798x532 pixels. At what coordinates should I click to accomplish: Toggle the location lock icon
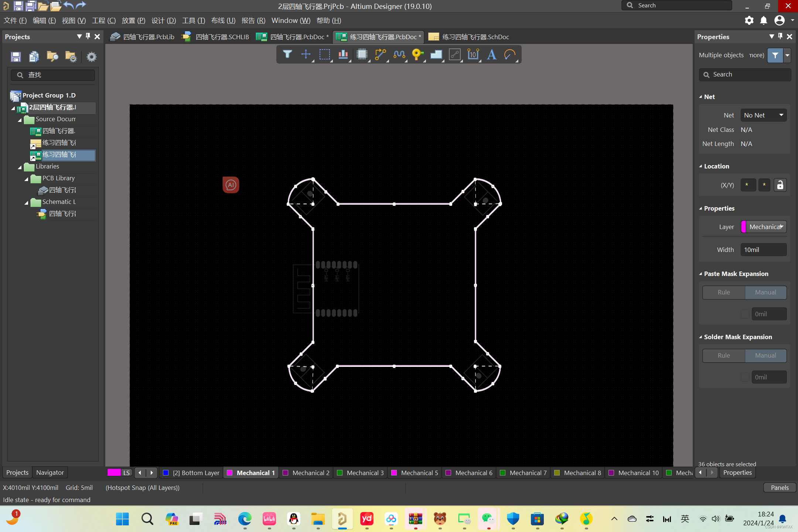coord(780,185)
